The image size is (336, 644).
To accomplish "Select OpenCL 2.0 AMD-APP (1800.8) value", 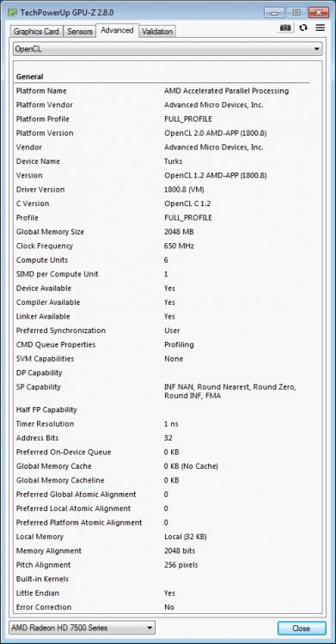I will tap(216, 133).
